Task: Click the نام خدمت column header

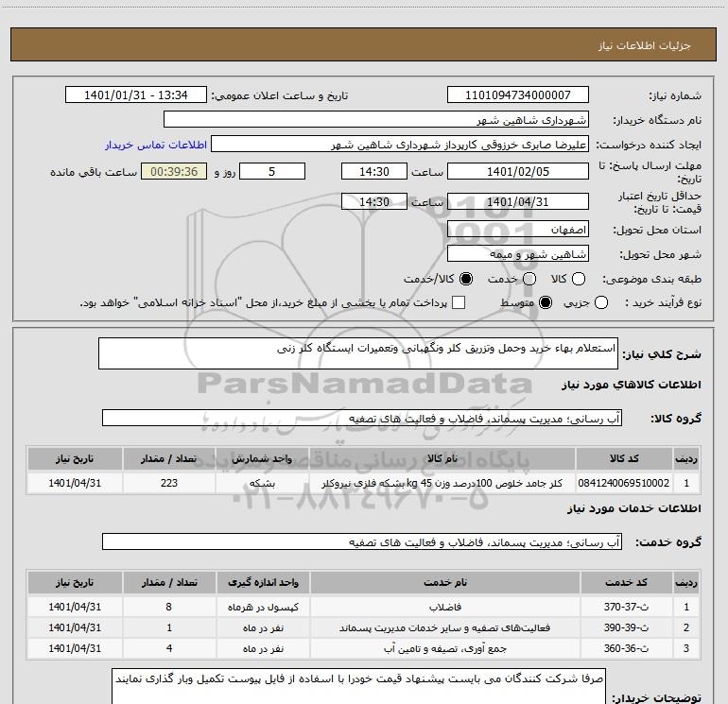Action: [x=444, y=582]
